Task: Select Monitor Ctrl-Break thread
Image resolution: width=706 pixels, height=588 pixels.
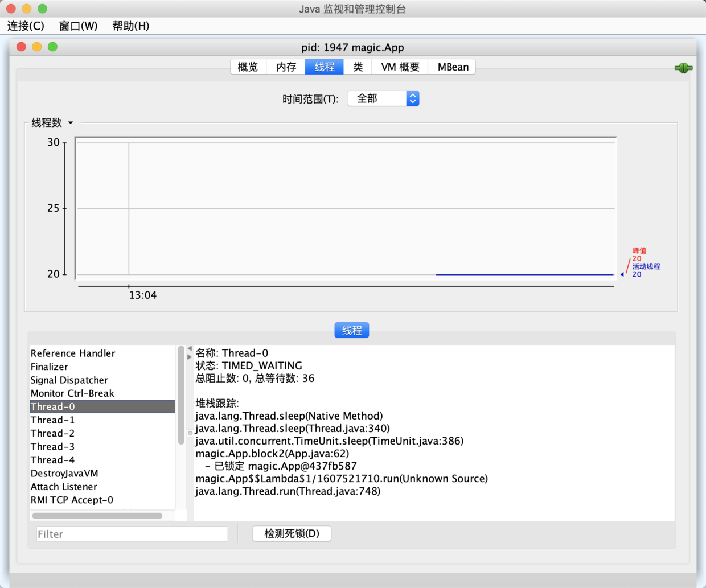Action: tap(102, 393)
